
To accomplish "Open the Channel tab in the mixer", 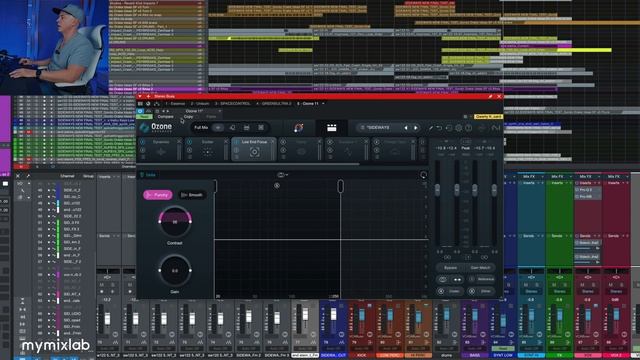I will [x=67, y=176].
